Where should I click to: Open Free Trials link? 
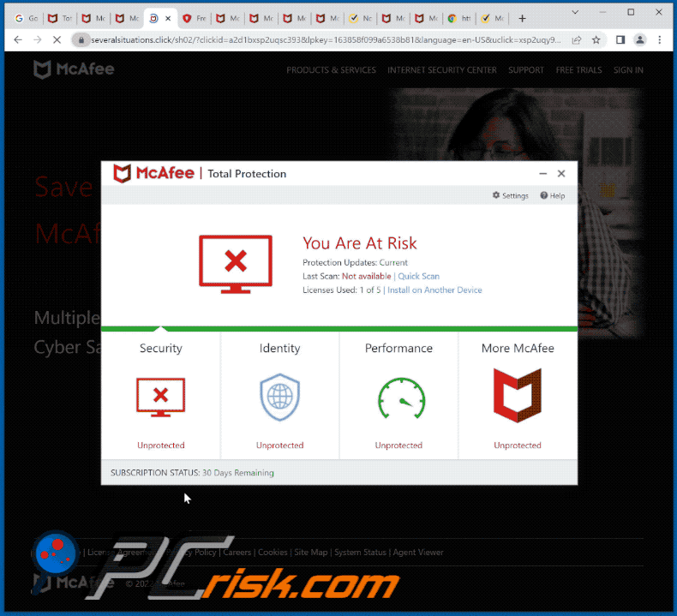(x=578, y=70)
